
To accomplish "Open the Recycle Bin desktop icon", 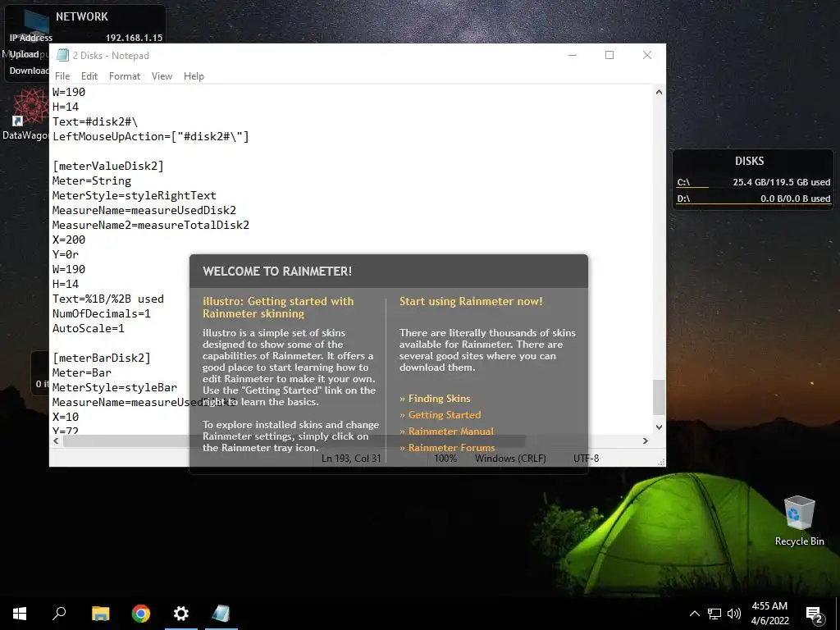I will pyautogui.click(x=799, y=521).
